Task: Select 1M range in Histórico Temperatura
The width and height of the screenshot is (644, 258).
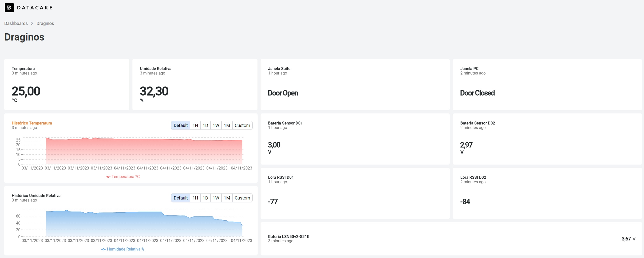Action: (227, 125)
